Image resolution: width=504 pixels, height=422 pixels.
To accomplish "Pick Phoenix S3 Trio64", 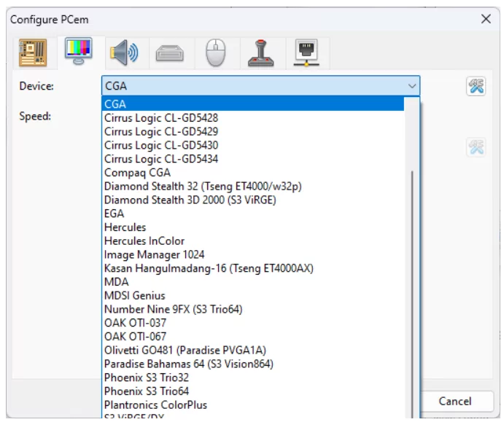I will (253, 391).
